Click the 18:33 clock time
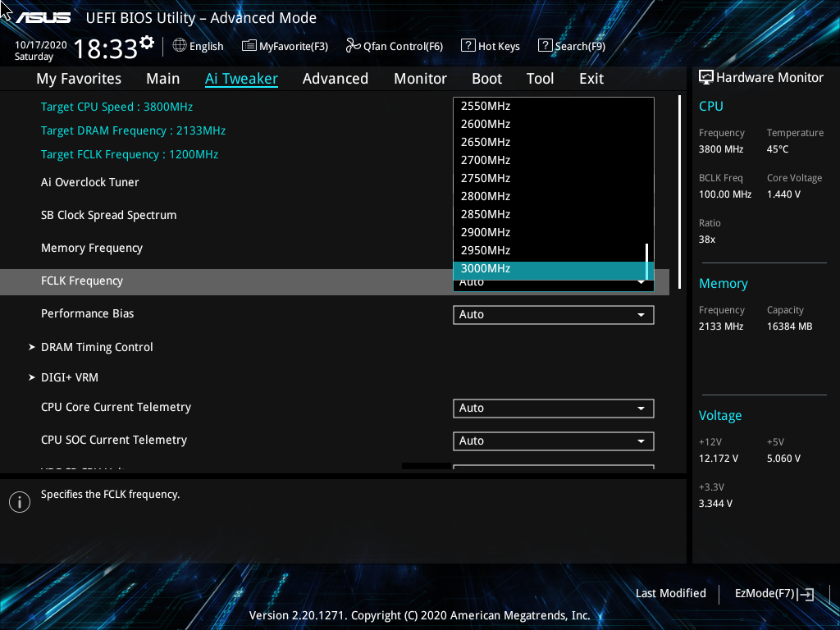The width and height of the screenshot is (840, 630). (106, 49)
